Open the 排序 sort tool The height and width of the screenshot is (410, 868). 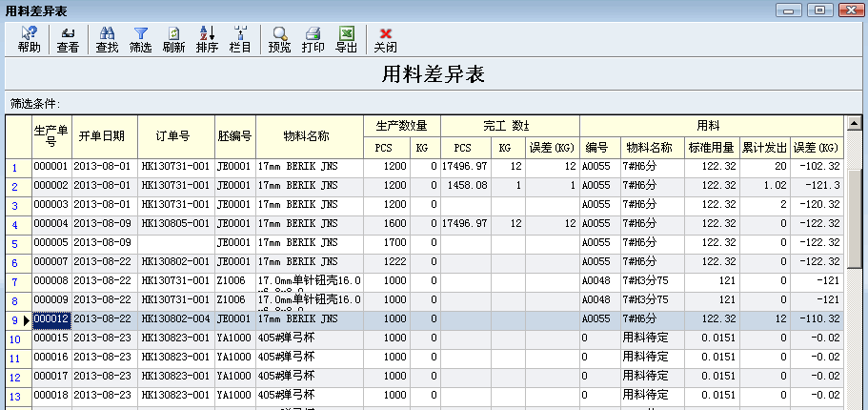click(x=207, y=40)
